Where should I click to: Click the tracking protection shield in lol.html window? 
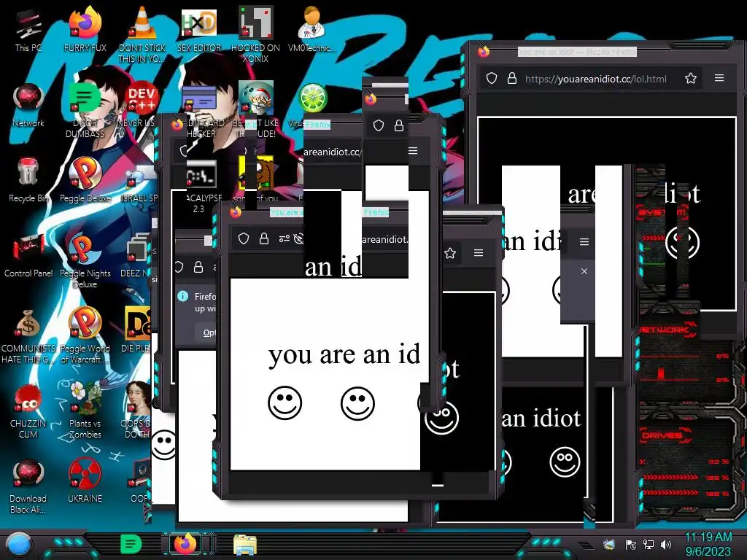(x=492, y=78)
